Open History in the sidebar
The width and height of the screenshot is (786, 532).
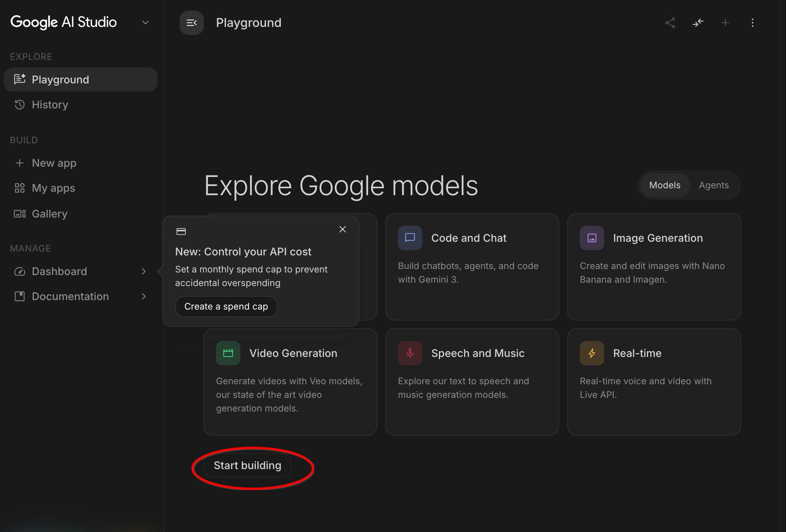tap(81, 105)
